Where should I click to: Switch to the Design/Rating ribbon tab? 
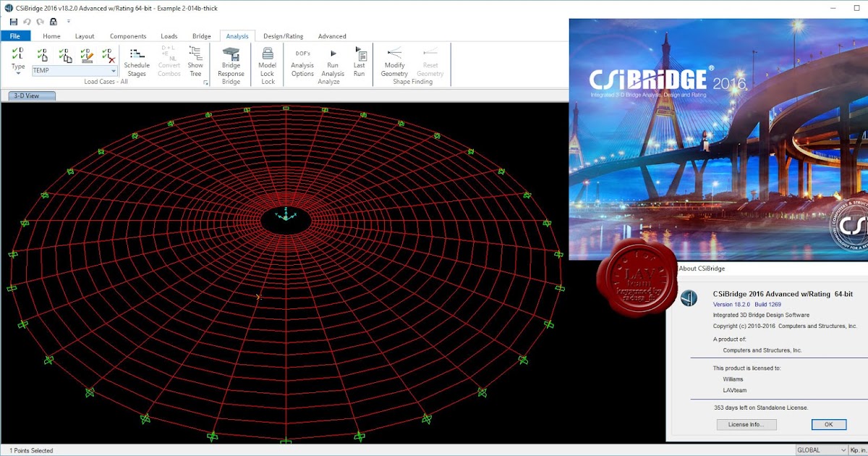(284, 35)
